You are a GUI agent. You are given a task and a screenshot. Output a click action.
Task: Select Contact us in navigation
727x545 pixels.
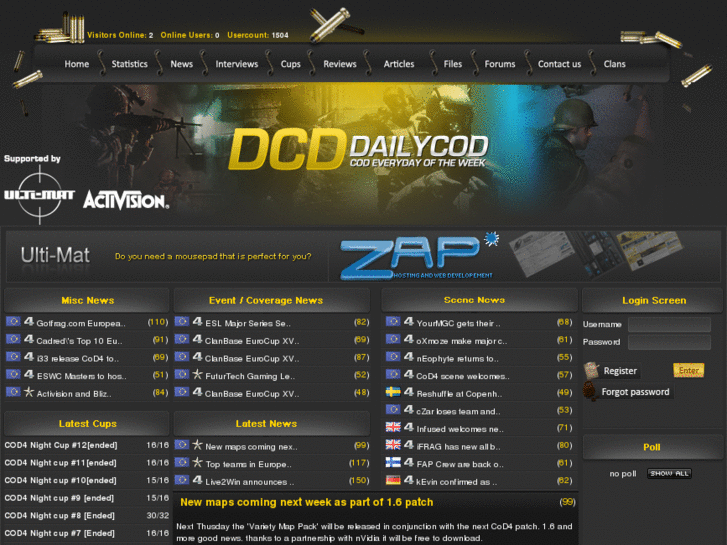559,64
